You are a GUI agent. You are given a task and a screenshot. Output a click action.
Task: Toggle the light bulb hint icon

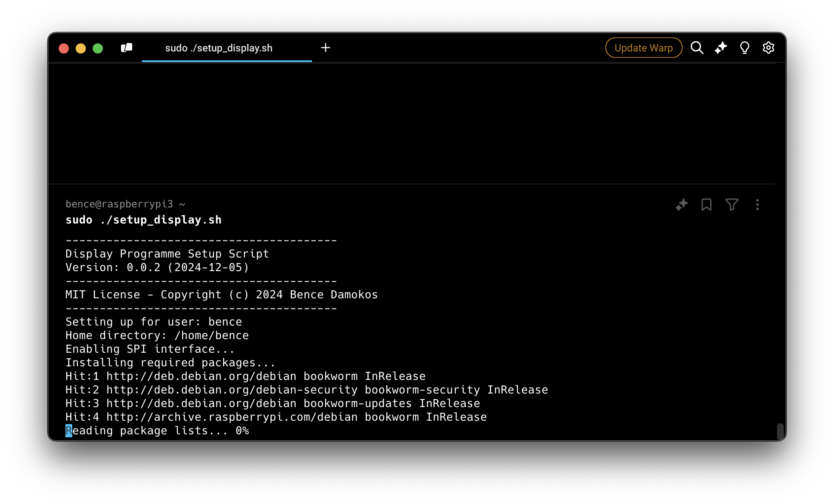click(745, 47)
